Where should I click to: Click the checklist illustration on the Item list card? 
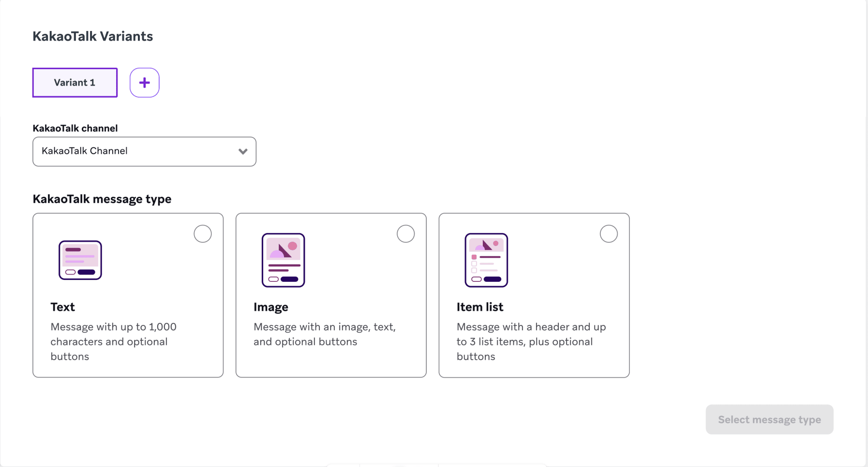coord(486,260)
